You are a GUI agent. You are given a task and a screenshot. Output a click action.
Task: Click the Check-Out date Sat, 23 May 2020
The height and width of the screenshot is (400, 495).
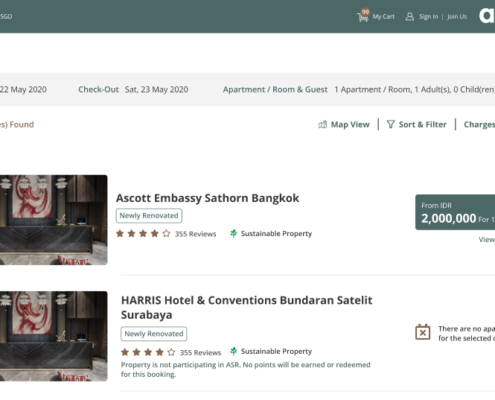[x=156, y=89]
